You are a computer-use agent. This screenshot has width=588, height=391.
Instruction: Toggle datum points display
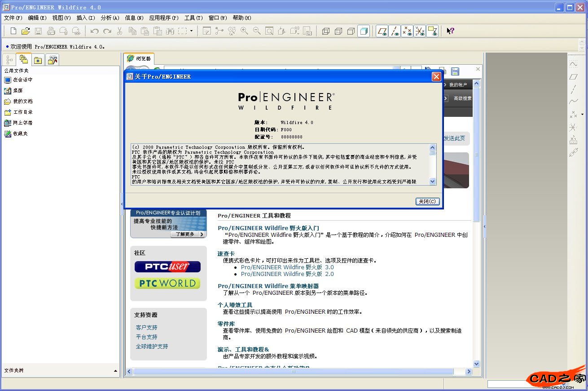click(407, 31)
